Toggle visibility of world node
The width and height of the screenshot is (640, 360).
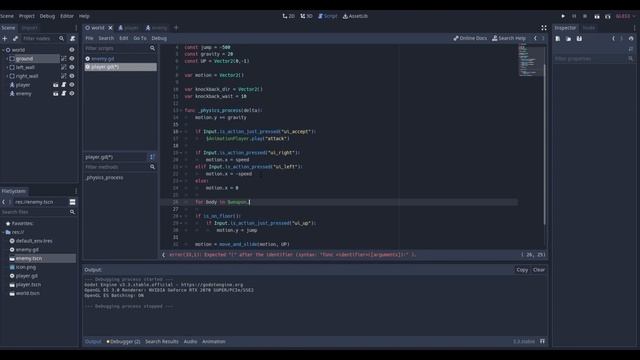pyautogui.click(x=72, y=50)
